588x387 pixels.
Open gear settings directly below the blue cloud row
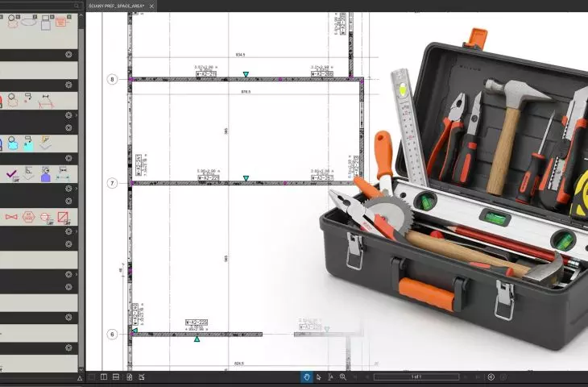click(x=68, y=158)
